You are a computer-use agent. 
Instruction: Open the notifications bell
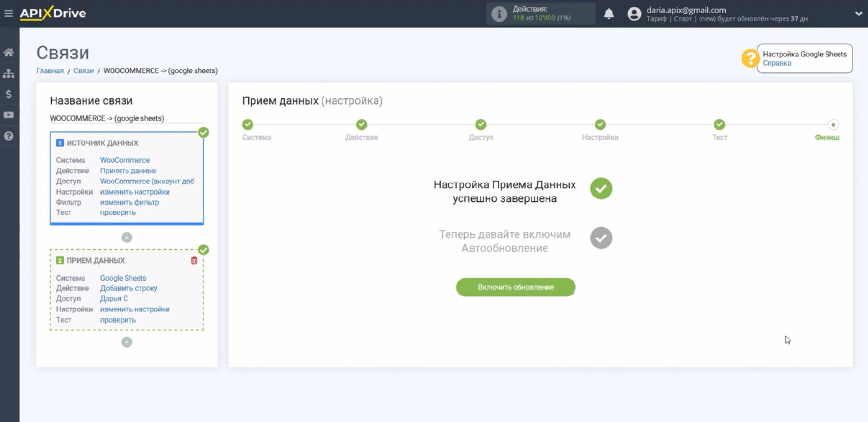[x=609, y=14]
